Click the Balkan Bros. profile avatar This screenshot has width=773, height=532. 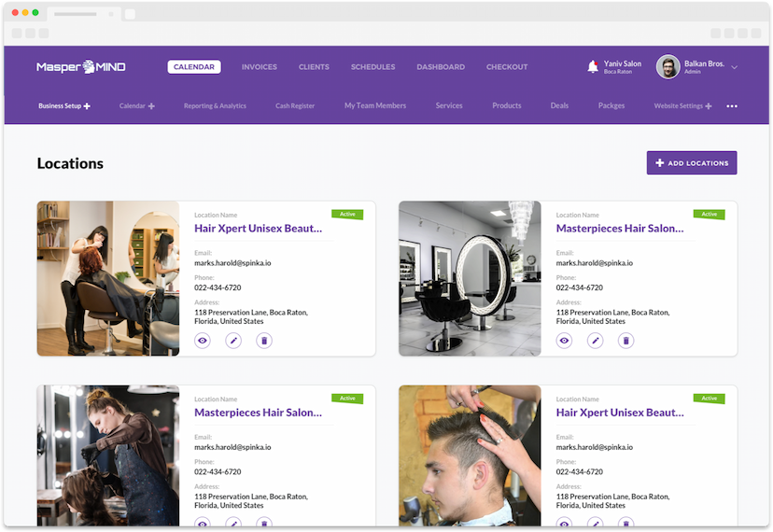[x=668, y=67]
